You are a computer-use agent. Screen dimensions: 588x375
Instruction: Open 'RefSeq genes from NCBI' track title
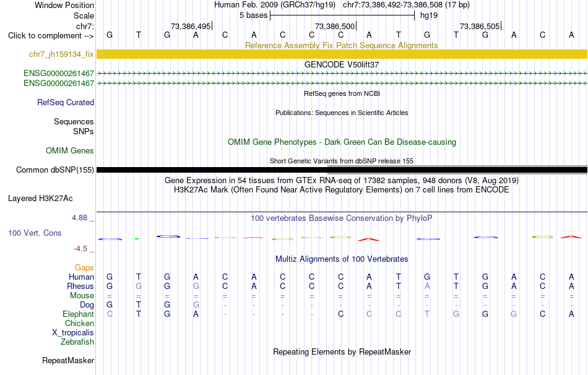(342, 93)
